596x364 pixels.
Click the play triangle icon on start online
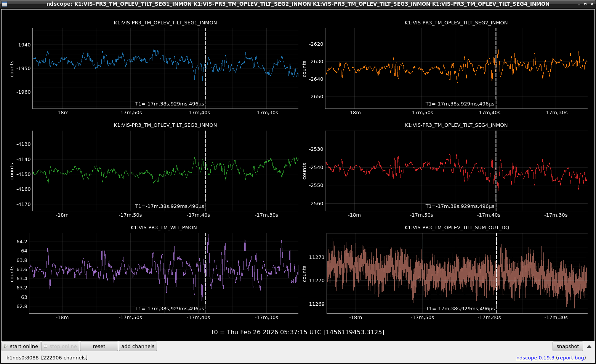tap(5, 346)
